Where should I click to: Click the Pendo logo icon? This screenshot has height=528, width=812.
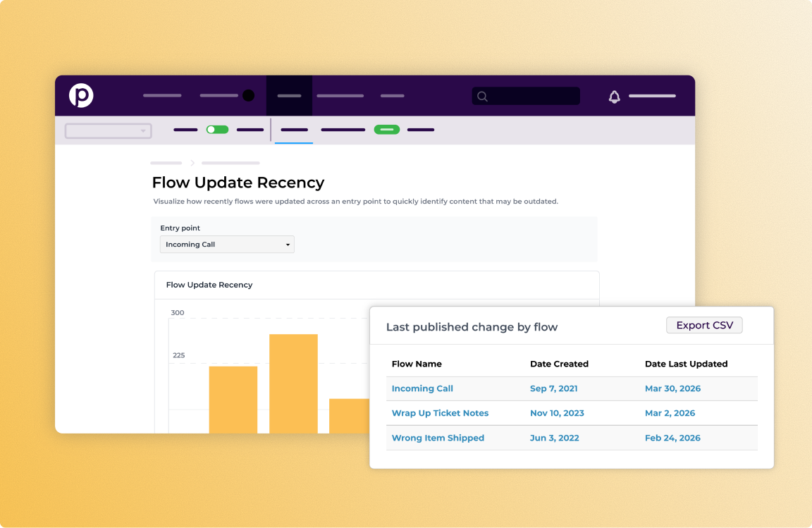[81, 96]
